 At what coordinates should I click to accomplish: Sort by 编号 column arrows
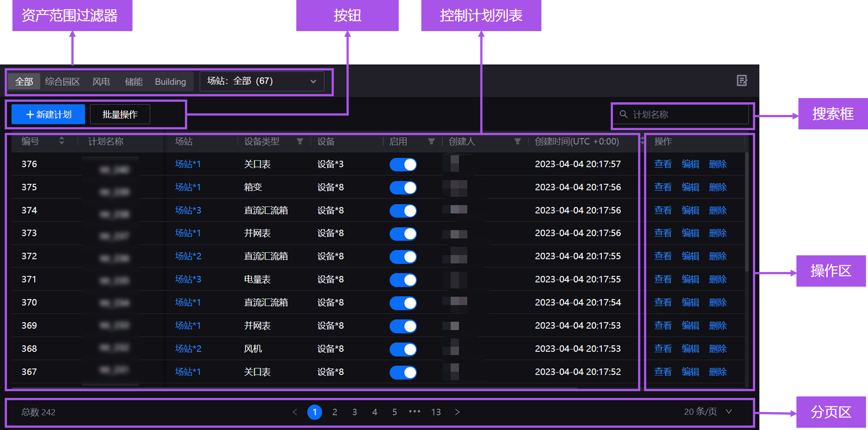pos(61,141)
